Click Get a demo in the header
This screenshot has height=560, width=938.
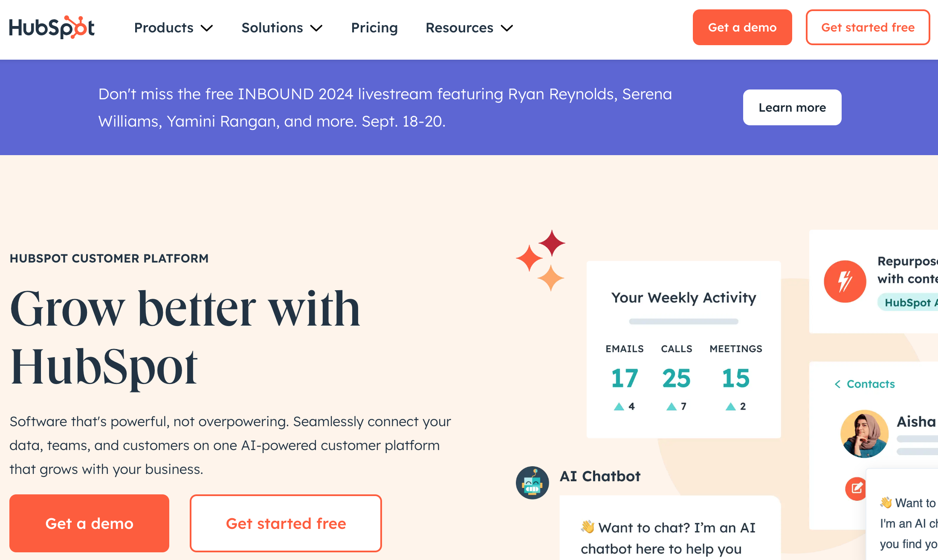(742, 27)
